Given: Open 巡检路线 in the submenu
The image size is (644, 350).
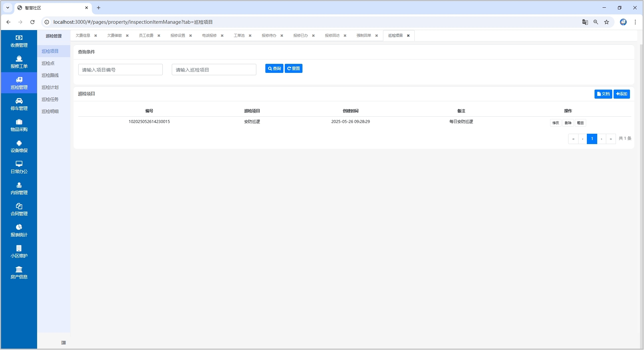Looking at the screenshot, I should [50, 76].
